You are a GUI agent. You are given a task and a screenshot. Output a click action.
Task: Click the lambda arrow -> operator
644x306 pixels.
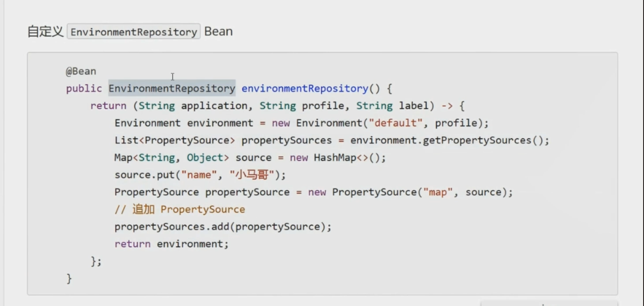click(x=447, y=106)
